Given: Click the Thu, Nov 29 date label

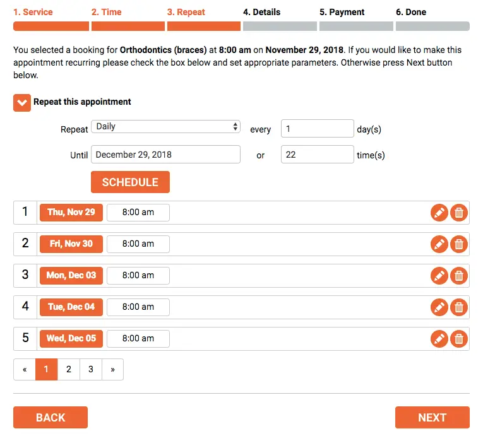Looking at the screenshot, I should pyautogui.click(x=71, y=213).
